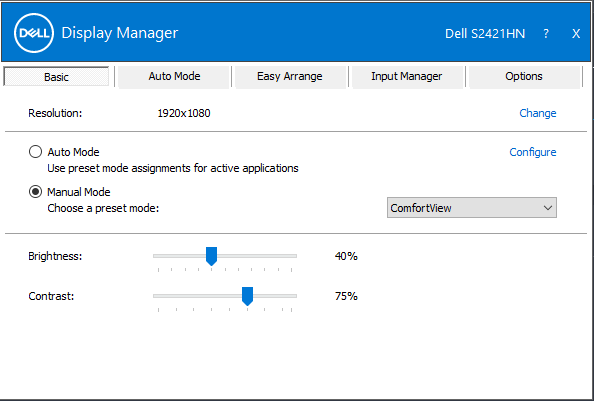594x401 pixels.
Task: Click the 'Brightness:' label
Action: pyautogui.click(x=55, y=256)
